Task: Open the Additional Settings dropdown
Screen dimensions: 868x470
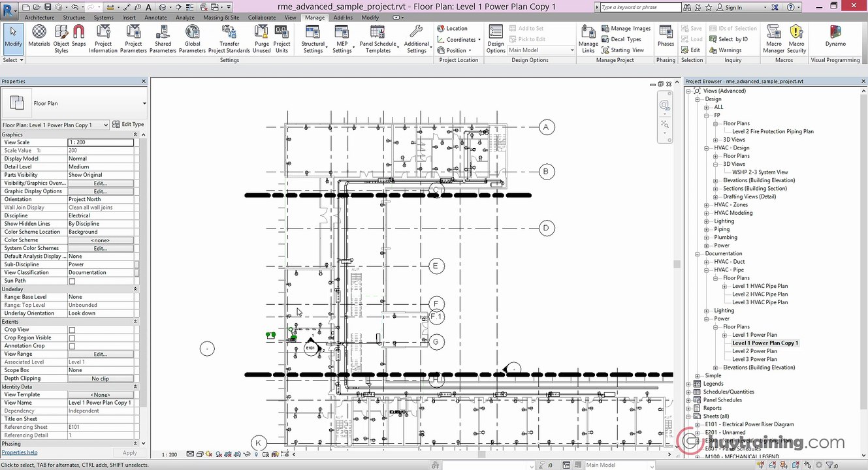Action: tap(416, 39)
